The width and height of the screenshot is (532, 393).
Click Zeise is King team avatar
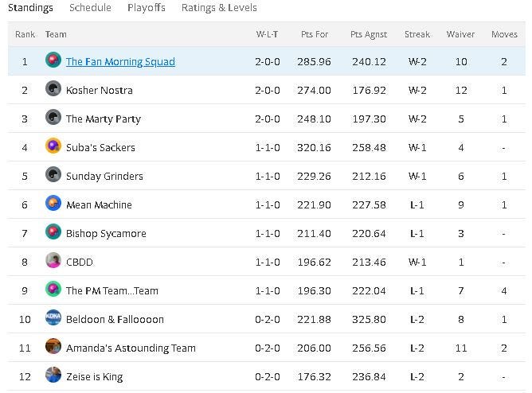click(53, 376)
